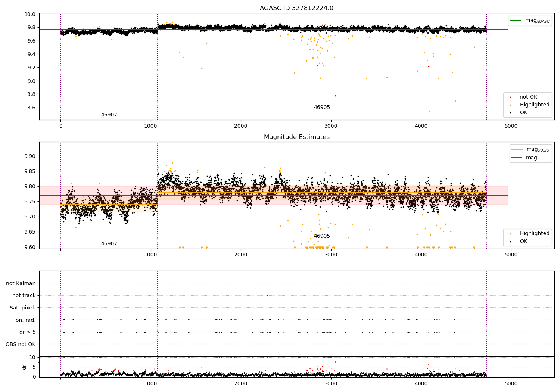Click the '10.0' tick on top plot

point(31,14)
